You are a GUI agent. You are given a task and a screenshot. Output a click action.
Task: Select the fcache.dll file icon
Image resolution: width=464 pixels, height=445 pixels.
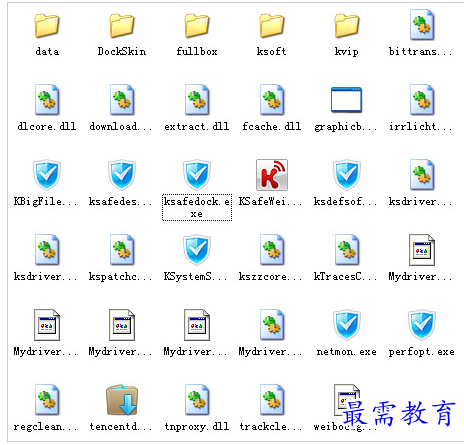click(272, 100)
